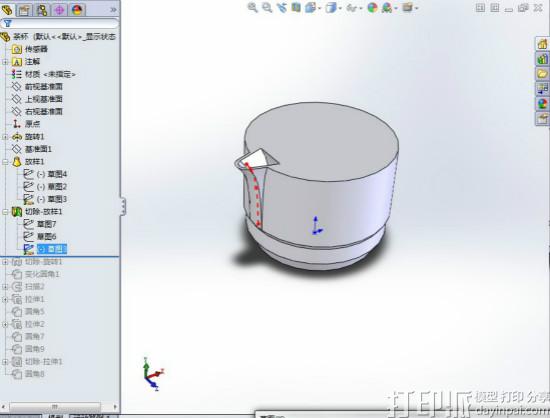
Task: Expand the 旋转1 feature node
Action: pos(5,137)
